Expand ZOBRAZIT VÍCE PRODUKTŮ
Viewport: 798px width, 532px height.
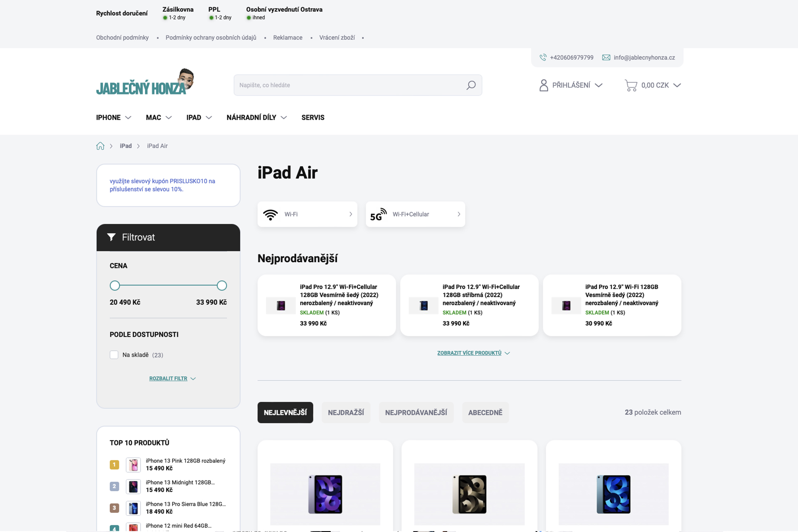(x=473, y=353)
